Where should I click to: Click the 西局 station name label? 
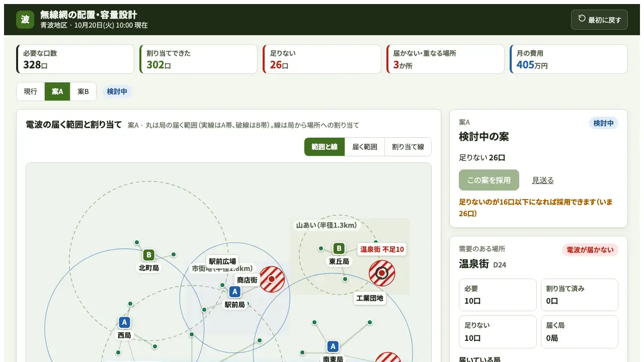(x=124, y=335)
